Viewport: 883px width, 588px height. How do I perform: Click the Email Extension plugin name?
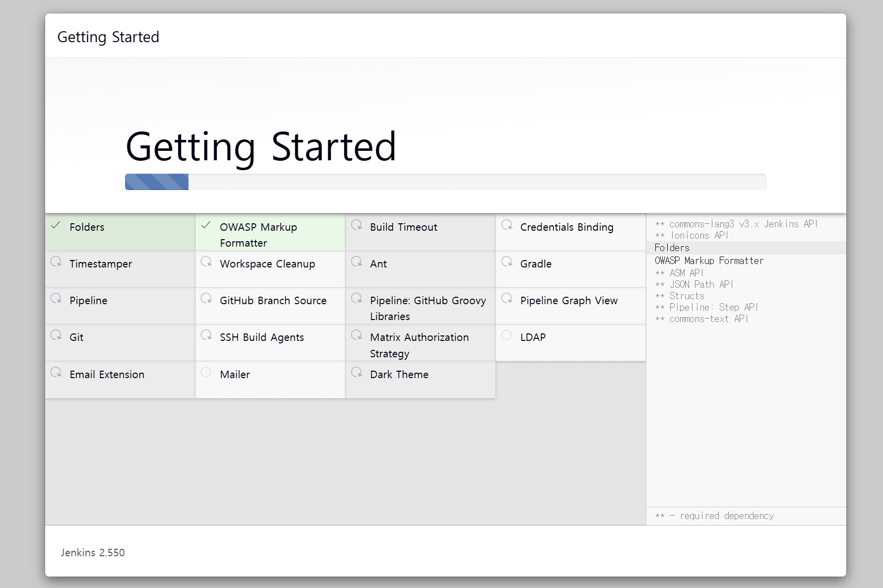point(107,375)
